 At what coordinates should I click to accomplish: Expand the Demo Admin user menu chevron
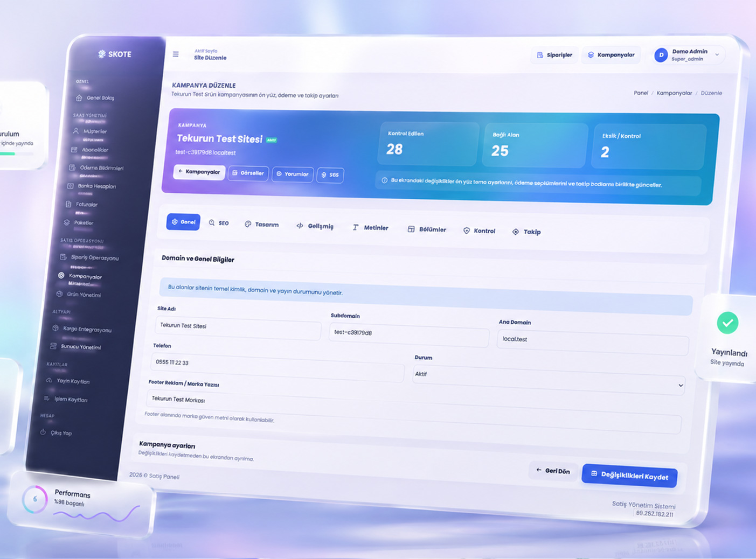click(x=717, y=55)
